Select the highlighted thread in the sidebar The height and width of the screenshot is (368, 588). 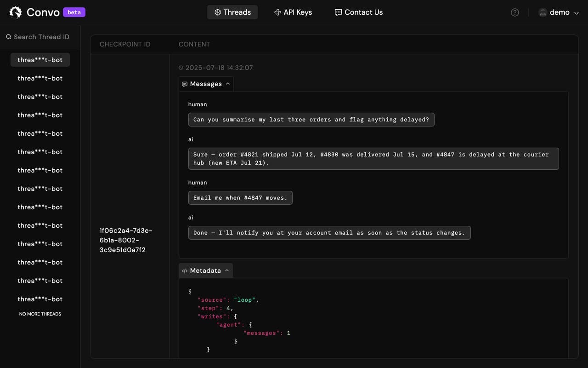[40, 60]
